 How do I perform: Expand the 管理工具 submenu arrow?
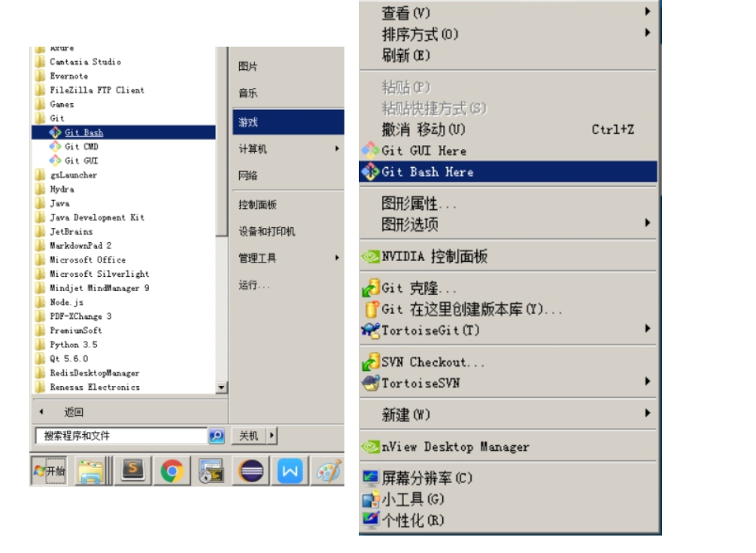click(x=337, y=258)
